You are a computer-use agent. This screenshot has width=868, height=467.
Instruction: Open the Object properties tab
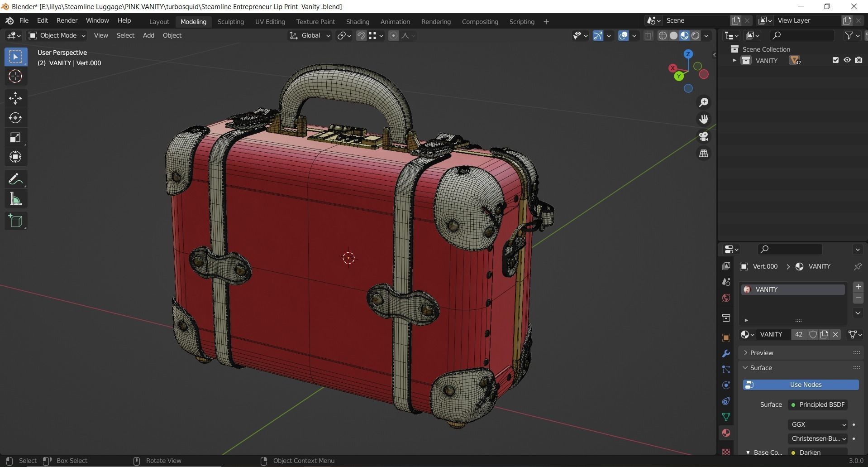click(x=726, y=338)
